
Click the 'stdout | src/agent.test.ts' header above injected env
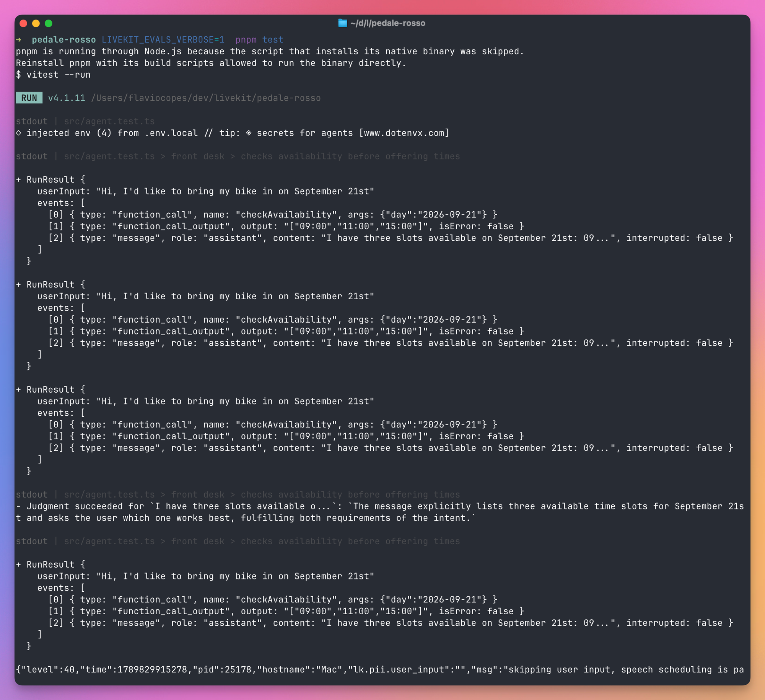[85, 121]
